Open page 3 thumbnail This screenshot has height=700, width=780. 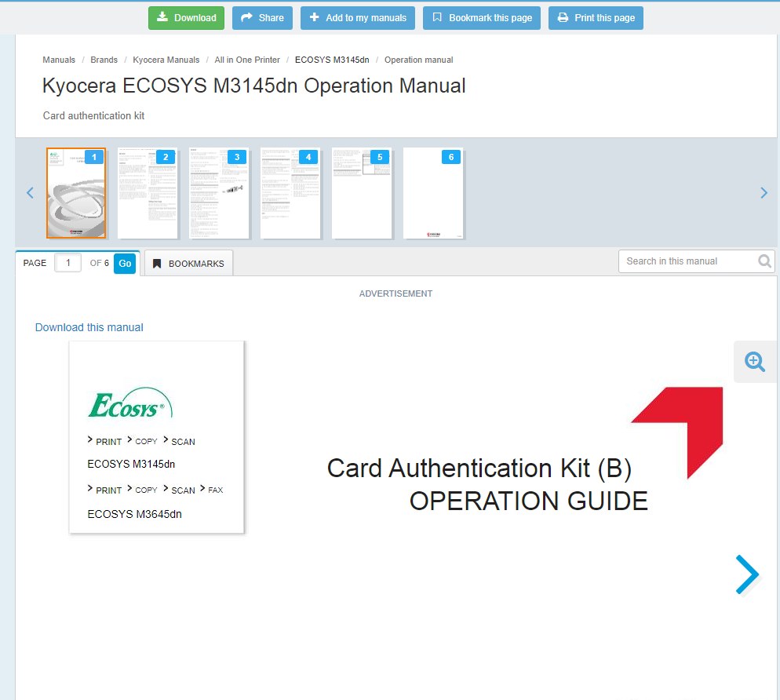219,193
